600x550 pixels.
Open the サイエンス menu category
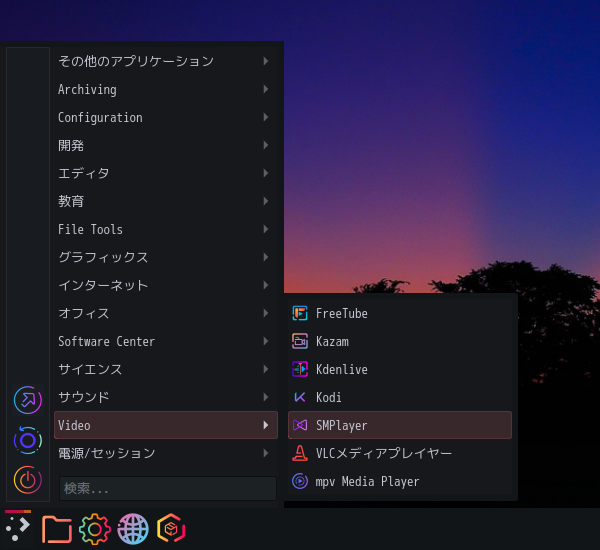(x=166, y=369)
